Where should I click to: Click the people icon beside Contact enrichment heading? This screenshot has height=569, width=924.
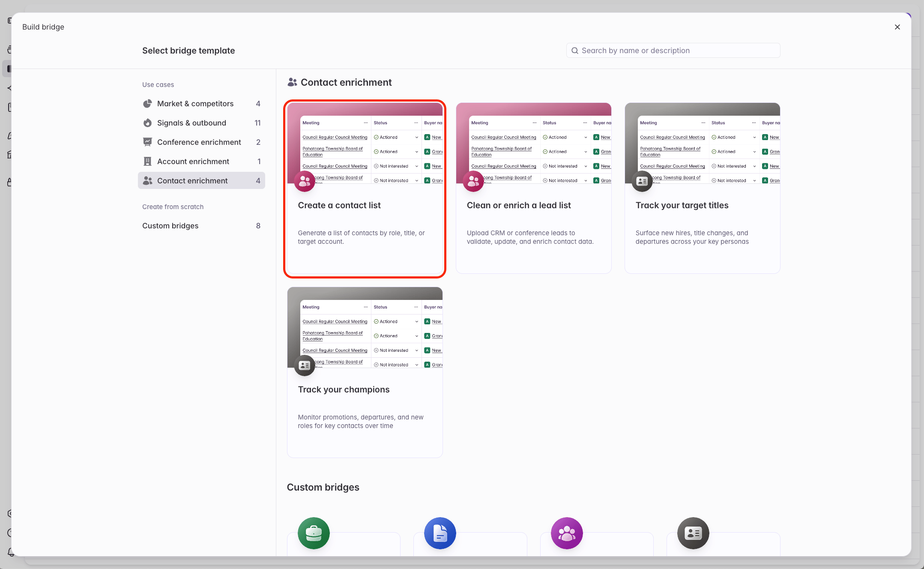pos(292,82)
